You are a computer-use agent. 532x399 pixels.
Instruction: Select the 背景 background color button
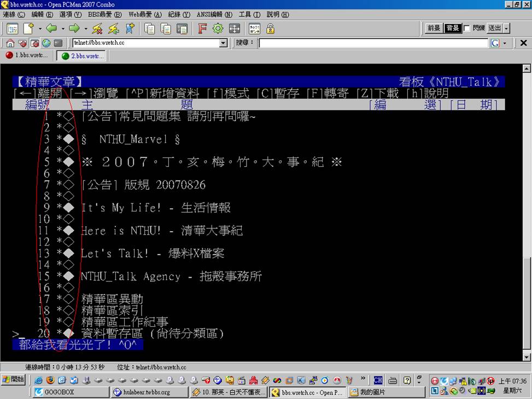pos(452,28)
